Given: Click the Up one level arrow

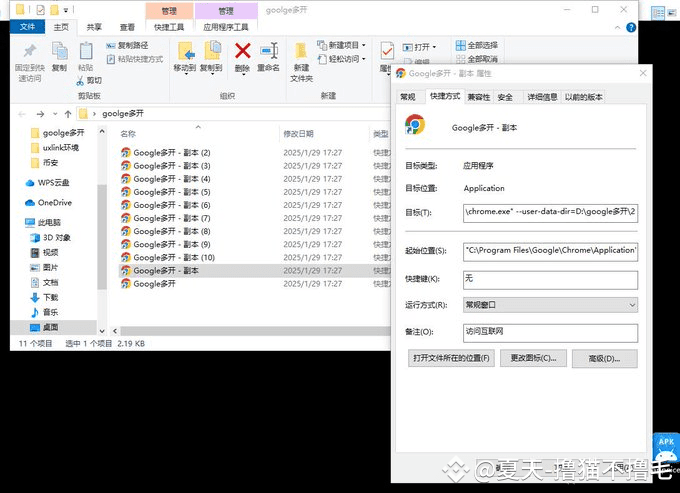Looking at the screenshot, I should (x=68, y=114).
